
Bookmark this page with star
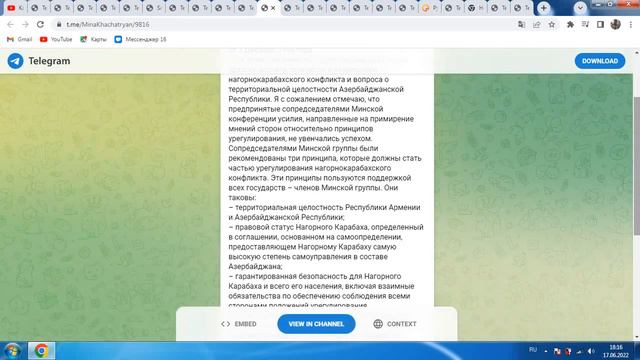(552, 24)
